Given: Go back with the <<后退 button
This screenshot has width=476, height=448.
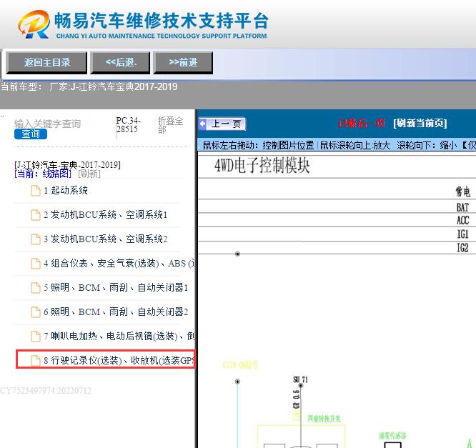Looking at the screenshot, I should (120, 63).
